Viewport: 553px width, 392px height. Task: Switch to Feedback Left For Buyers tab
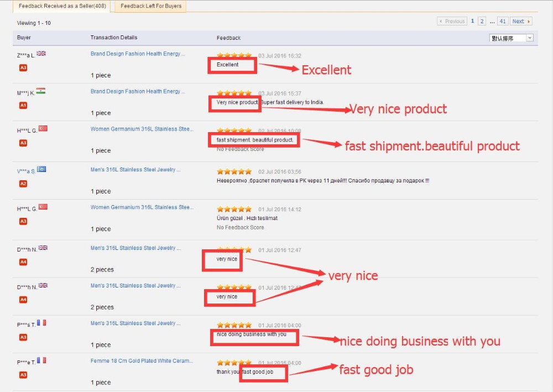pos(150,7)
